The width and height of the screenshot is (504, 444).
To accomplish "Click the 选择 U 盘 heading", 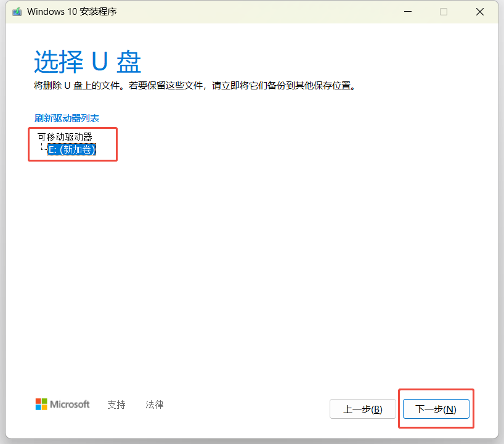I will pyautogui.click(x=87, y=62).
